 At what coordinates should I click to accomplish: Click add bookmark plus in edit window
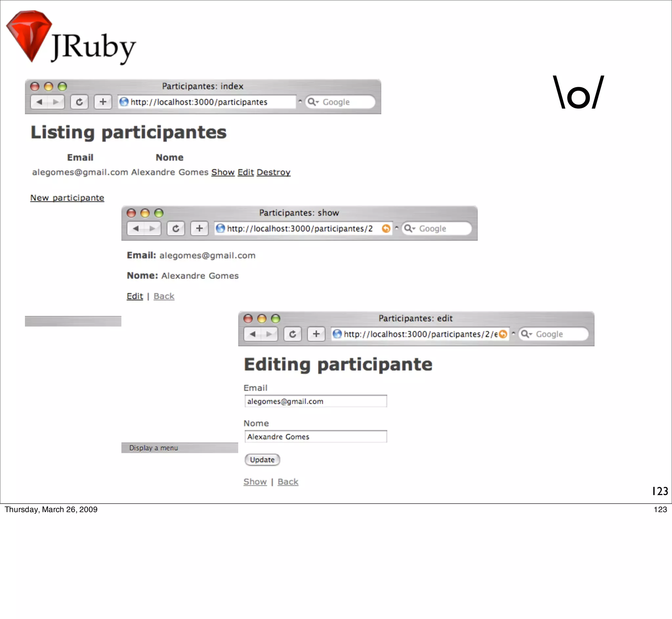point(316,334)
